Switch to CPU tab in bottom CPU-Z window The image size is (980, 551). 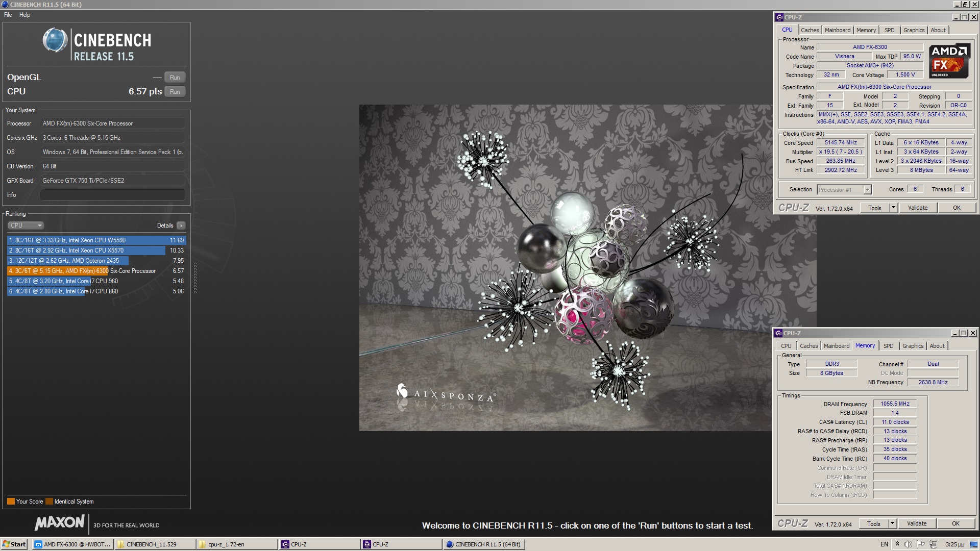pyautogui.click(x=786, y=346)
